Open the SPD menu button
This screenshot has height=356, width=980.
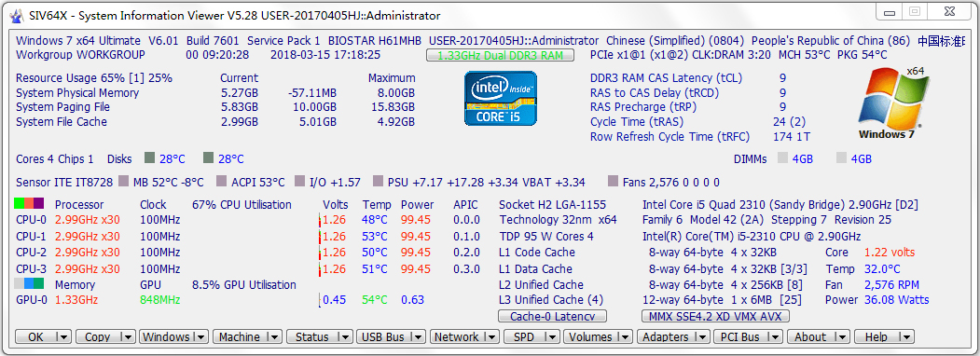point(524,336)
